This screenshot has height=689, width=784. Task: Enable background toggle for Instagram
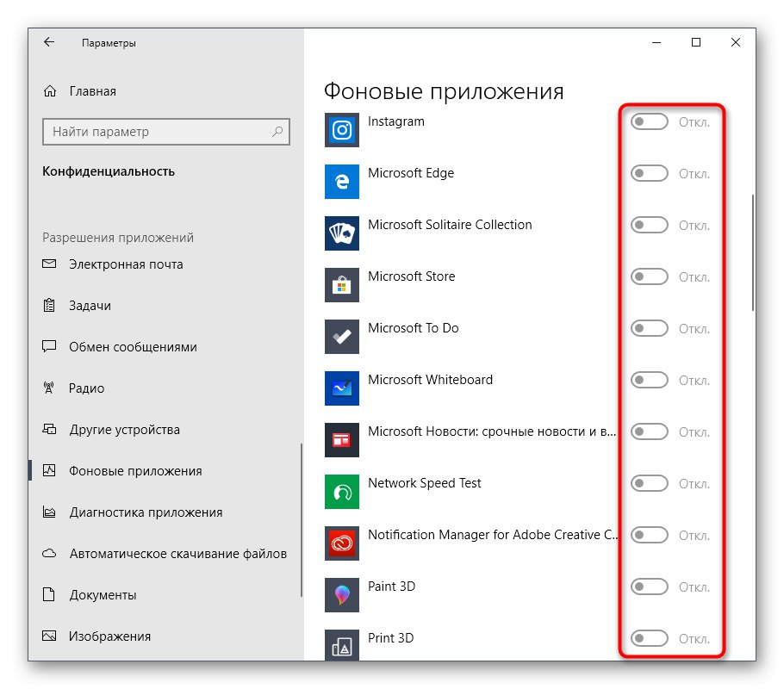click(x=649, y=121)
